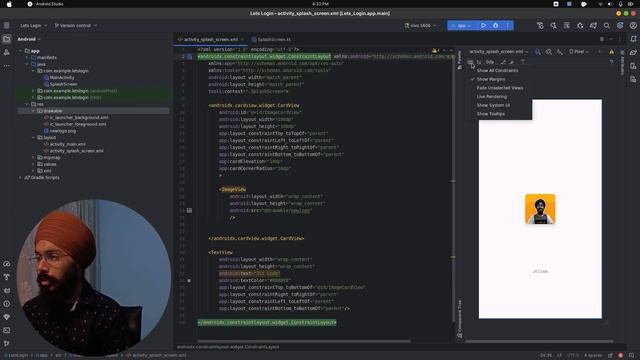
Task: Open the account profile icon
Action: (633, 25)
